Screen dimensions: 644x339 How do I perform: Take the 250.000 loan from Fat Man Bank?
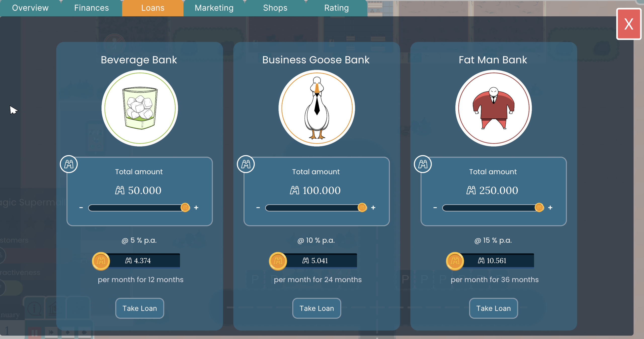pyautogui.click(x=493, y=308)
